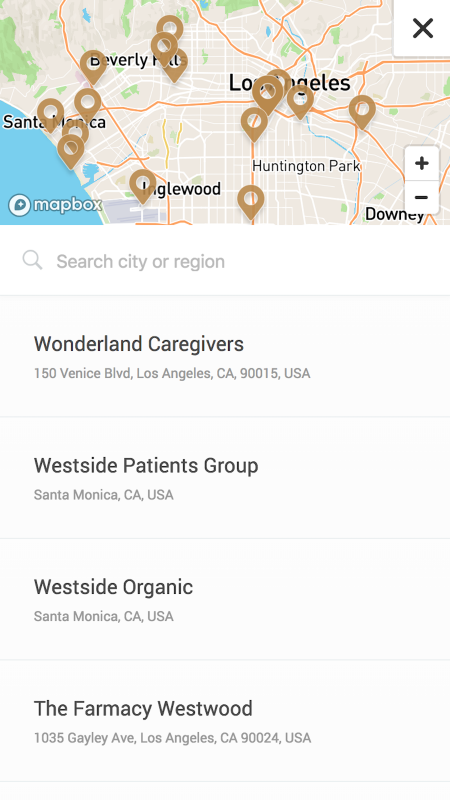
Task: Click the 150 Venice Blvd address
Action: tap(172, 373)
